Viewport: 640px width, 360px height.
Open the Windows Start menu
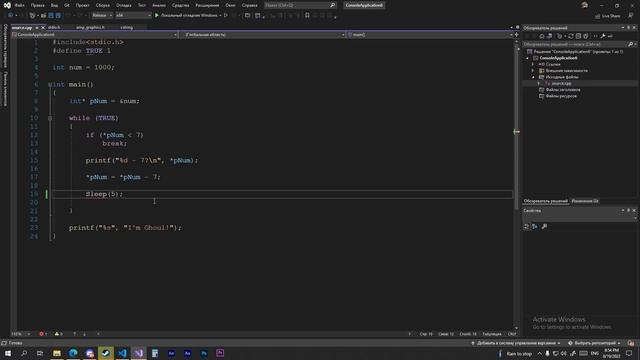[8, 353]
